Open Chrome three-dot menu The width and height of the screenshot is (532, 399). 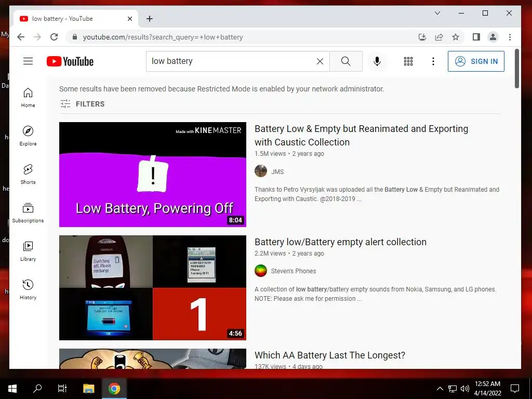510,37
